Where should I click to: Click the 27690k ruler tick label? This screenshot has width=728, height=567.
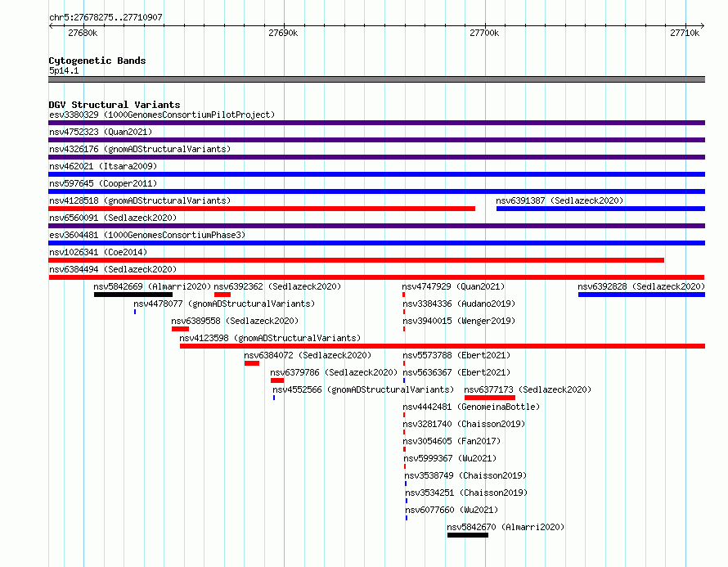tap(283, 33)
